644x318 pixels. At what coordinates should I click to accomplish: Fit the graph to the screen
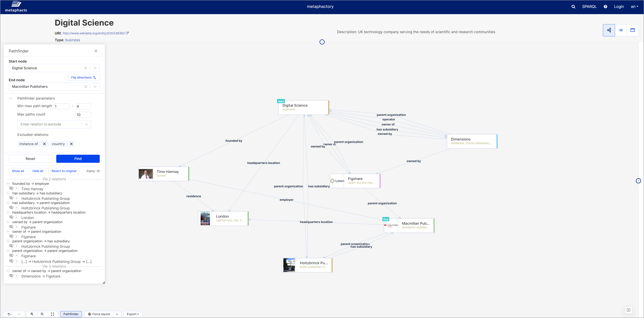point(53,314)
